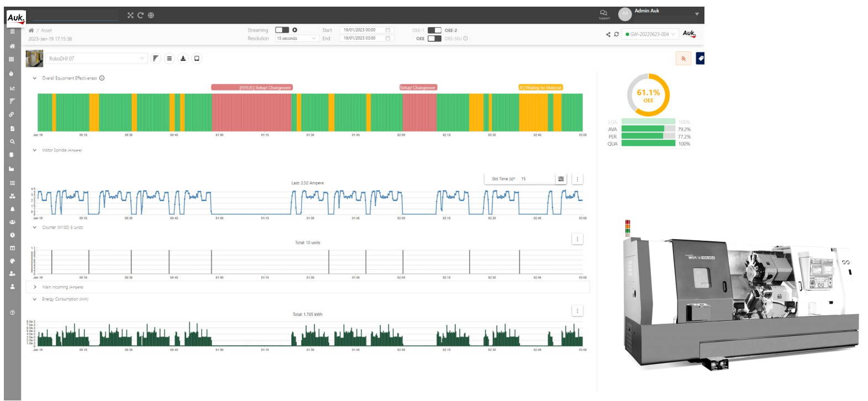868x401 pixels.
Task: Click the globe language icon
Action: pyautogui.click(x=151, y=15)
